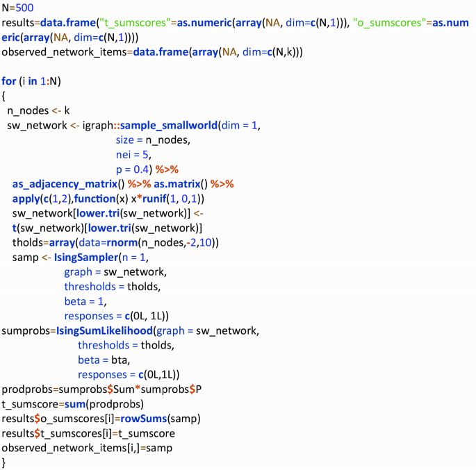This screenshot has height=470, width=476.
Task: Click the argument line "nei = 5,"
Action: [133, 155]
